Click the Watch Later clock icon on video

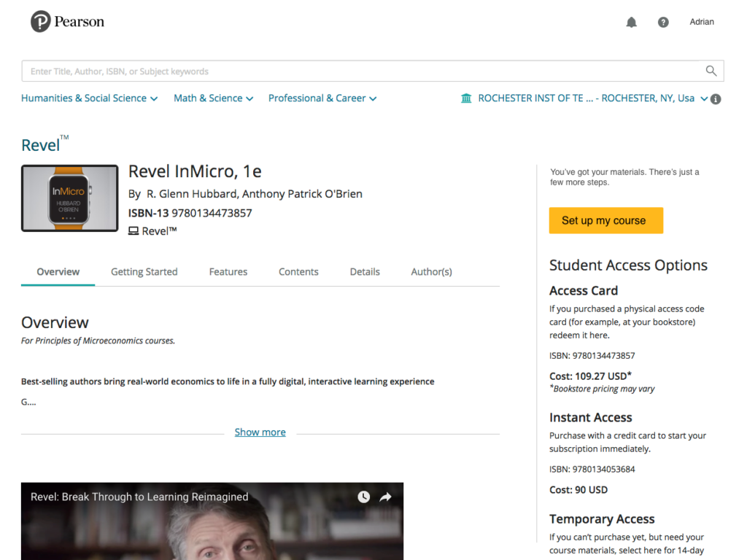point(363,497)
